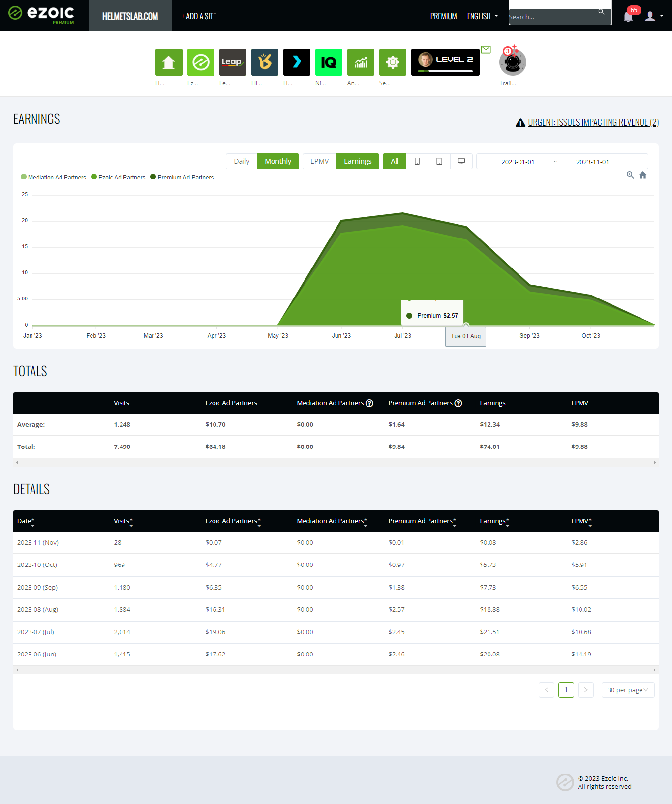Sort details by Premium Ad Partners
672x804 pixels.
click(x=422, y=521)
